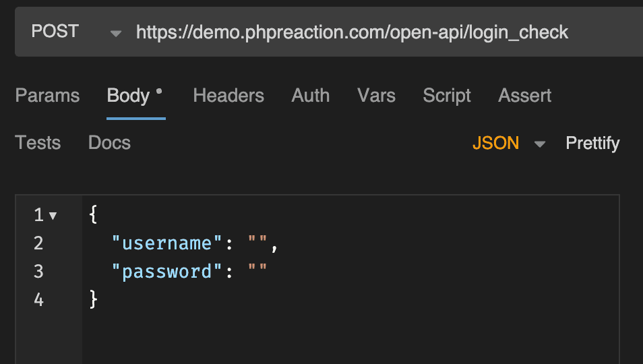Click the caret arrow next to JSON
This screenshot has height=364, width=643.
pos(540,144)
